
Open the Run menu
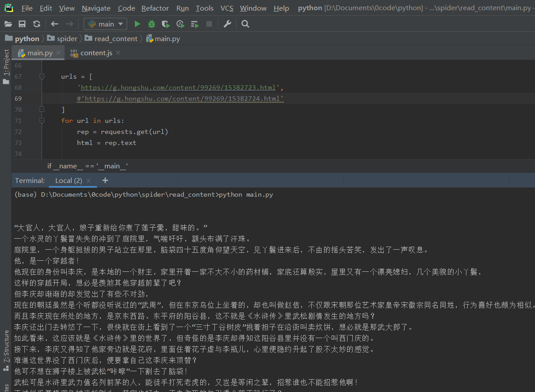tap(183, 8)
